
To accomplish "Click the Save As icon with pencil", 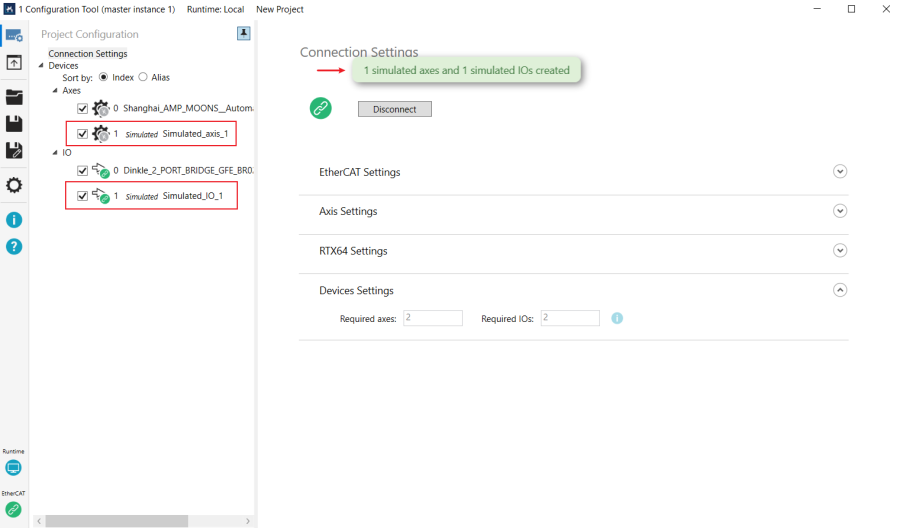I will pyautogui.click(x=14, y=151).
